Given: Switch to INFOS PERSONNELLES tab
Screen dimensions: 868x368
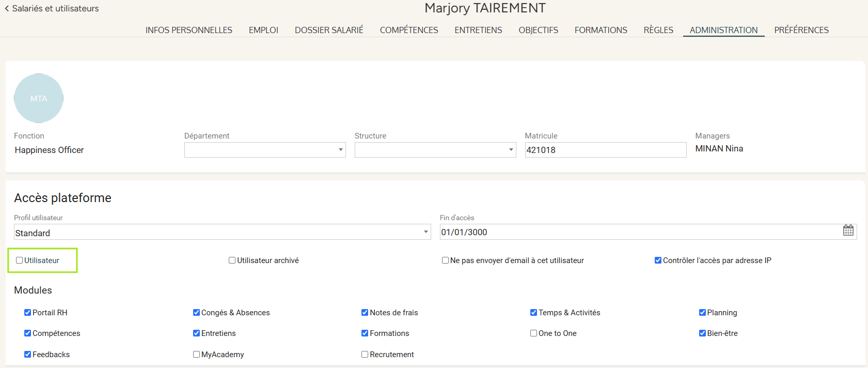Looking at the screenshot, I should pos(188,30).
